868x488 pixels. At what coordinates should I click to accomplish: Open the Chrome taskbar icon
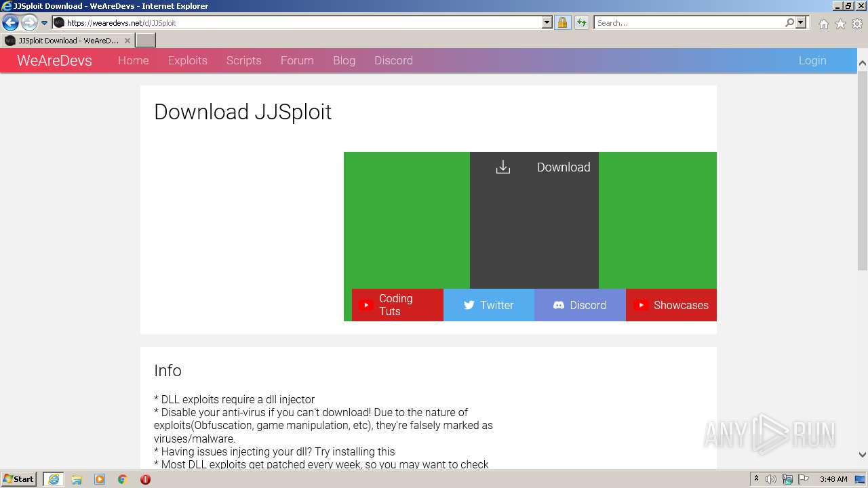122,479
